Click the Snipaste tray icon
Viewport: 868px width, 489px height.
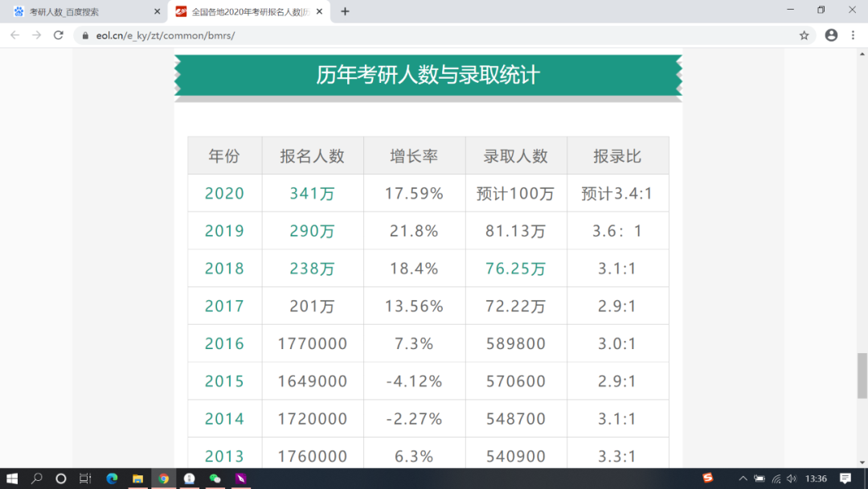pyautogui.click(x=708, y=478)
